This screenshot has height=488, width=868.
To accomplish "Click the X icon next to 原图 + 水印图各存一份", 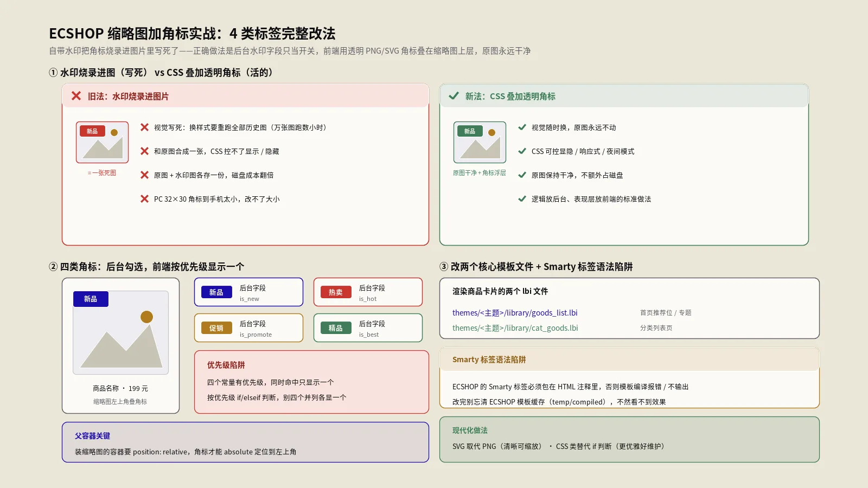I will pos(144,175).
